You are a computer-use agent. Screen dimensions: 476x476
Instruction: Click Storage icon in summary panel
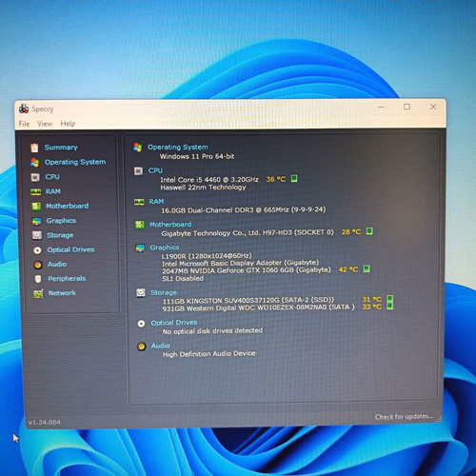pos(141,292)
